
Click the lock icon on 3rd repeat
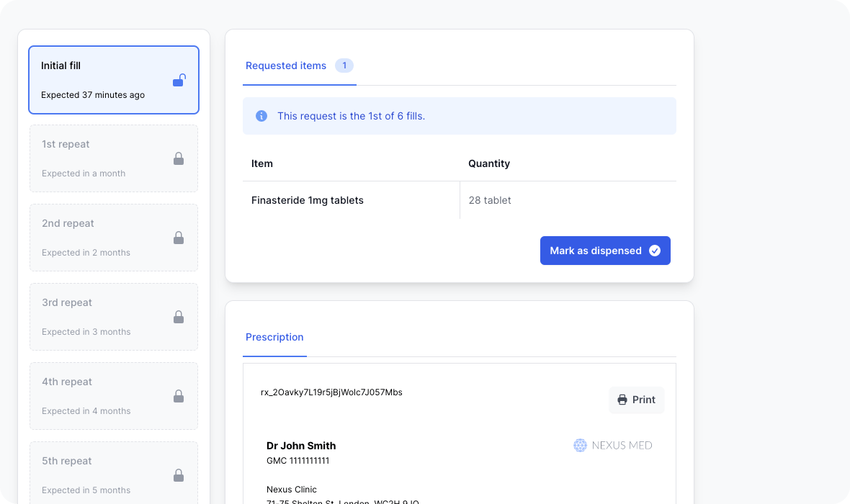tap(179, 317)
